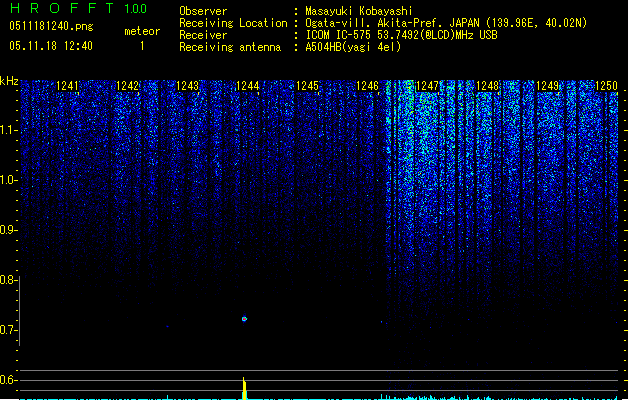Viewport: 629px width, 400px height.
Task: Click time marker 1241
Action: point(67,86)
